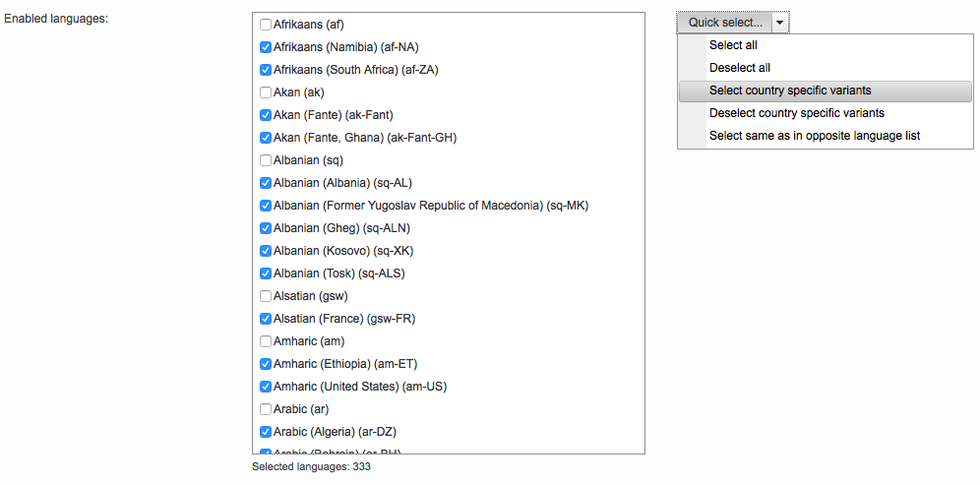Uncheck Albanian (Kosovo) (sq-XK)
Viewport: 980px width, 484px height.
266,251
